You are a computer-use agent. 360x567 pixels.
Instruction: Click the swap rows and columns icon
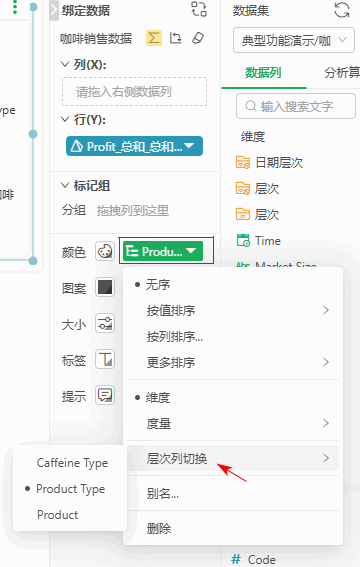pos(176,38)
